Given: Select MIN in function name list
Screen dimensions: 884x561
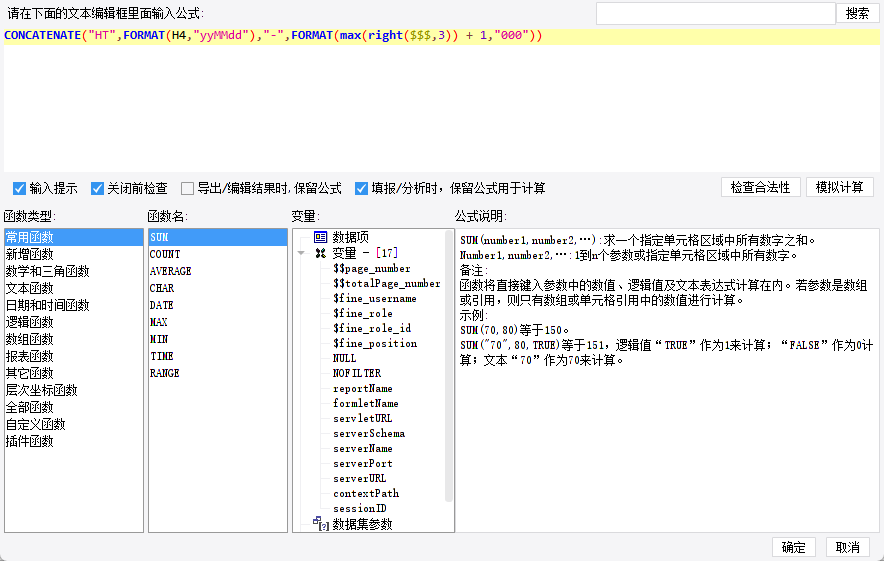Looking at the screenshot, I should 218,339.
